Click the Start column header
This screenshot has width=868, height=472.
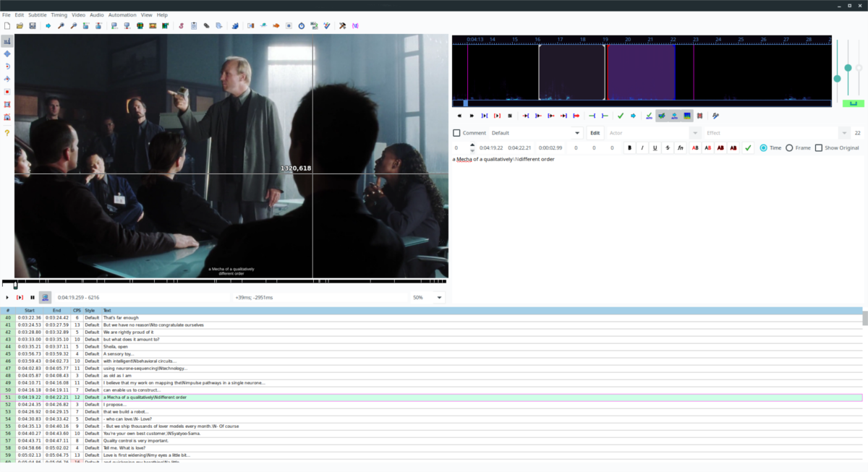[x=30, y=311]
